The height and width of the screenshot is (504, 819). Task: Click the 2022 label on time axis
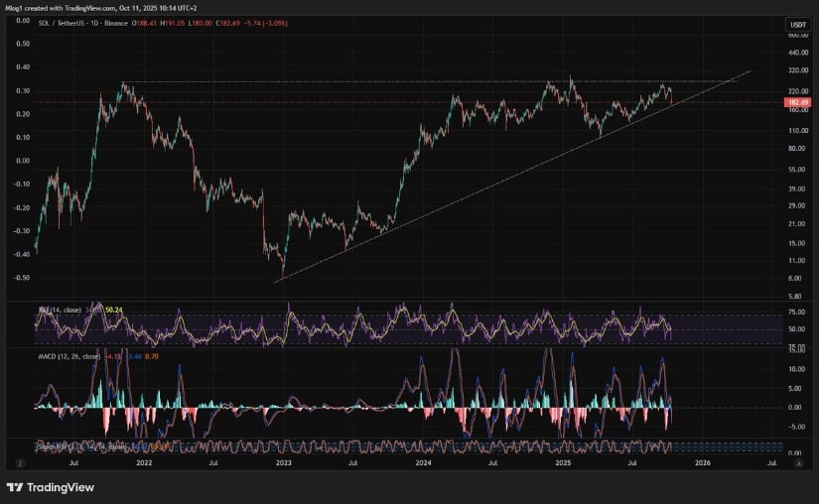(144, 462)
